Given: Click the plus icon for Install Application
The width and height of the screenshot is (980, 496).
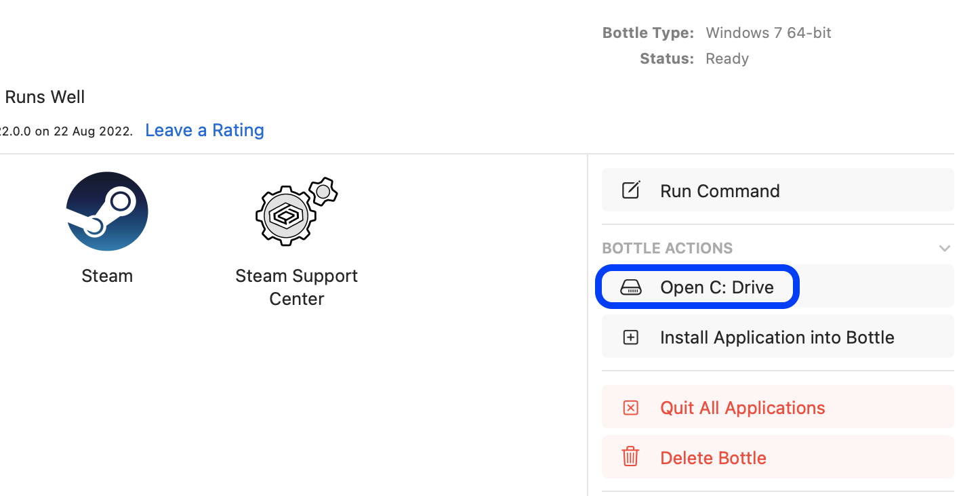Looking at the screenshot, I should tap(631, 337).
